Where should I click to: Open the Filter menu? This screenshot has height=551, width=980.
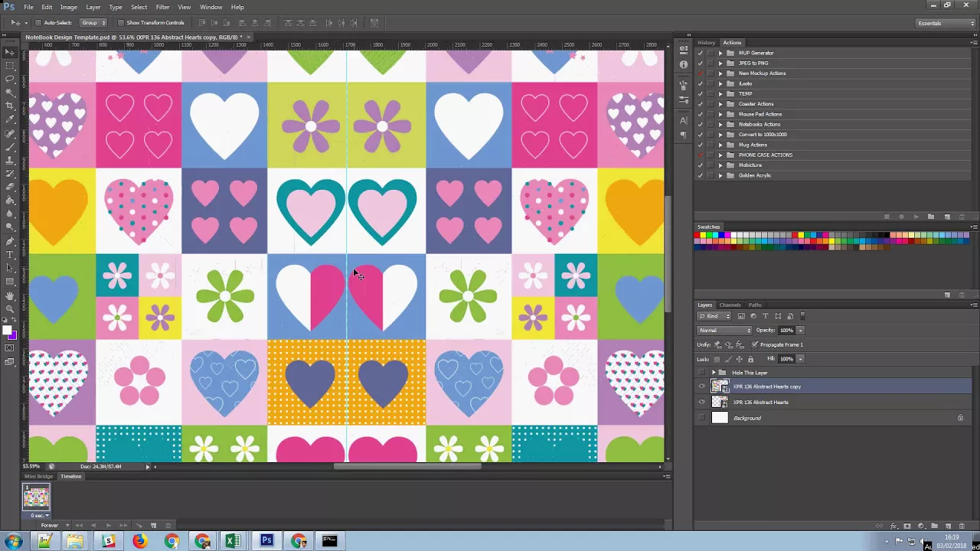[x=162, y=7]
